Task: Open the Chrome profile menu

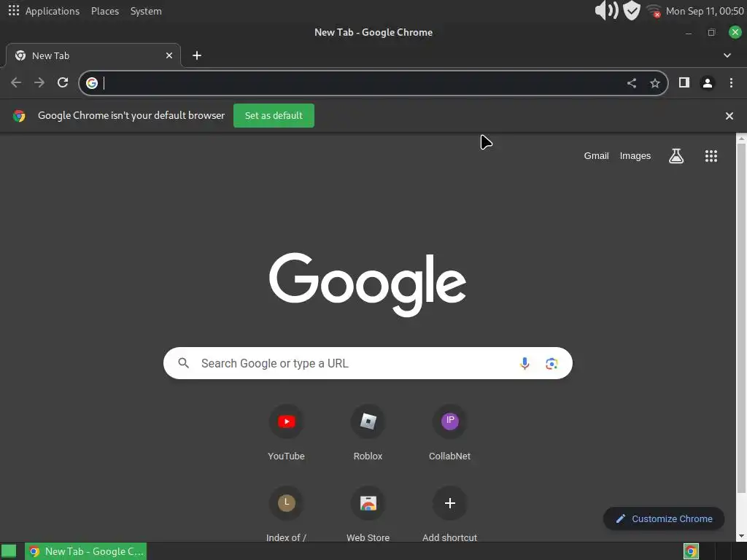Action: click(x=708, y=83)
